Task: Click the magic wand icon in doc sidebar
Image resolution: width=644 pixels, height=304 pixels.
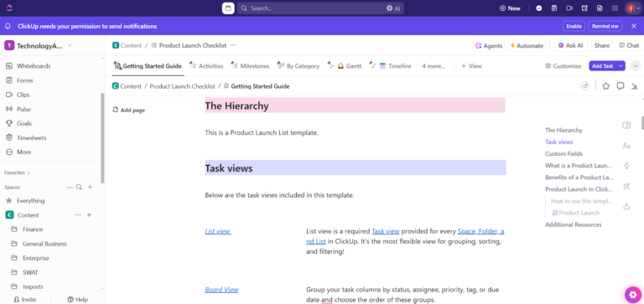Action: pyautogui.click(x=626, y=186)
